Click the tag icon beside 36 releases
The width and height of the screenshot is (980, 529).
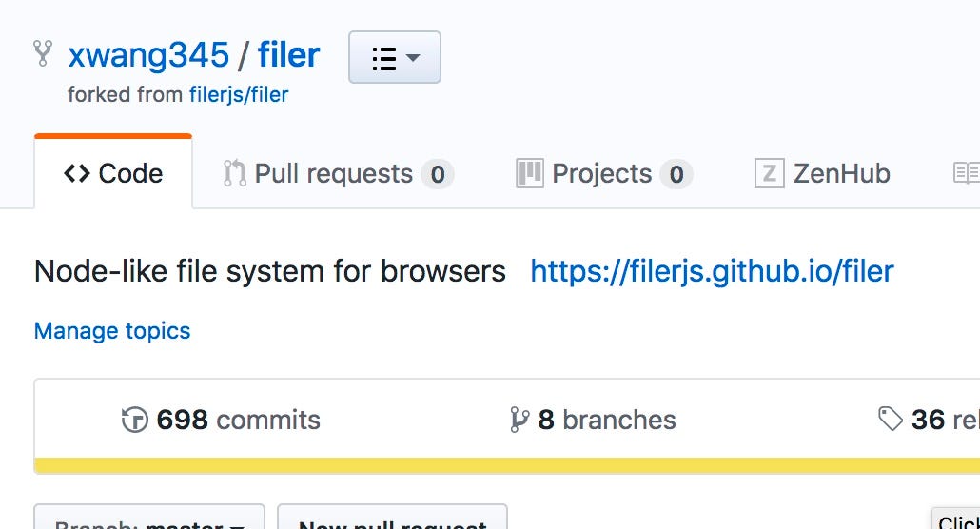click(891, 420)
